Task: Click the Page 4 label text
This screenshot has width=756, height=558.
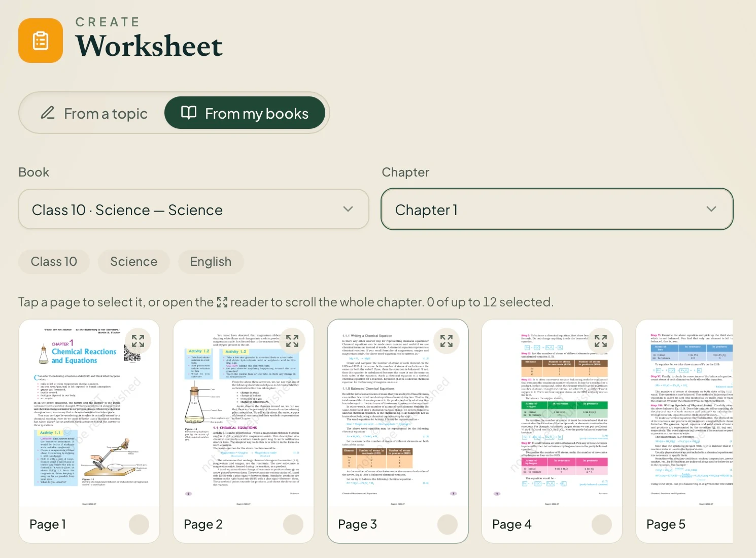Action: click(512, 525)
